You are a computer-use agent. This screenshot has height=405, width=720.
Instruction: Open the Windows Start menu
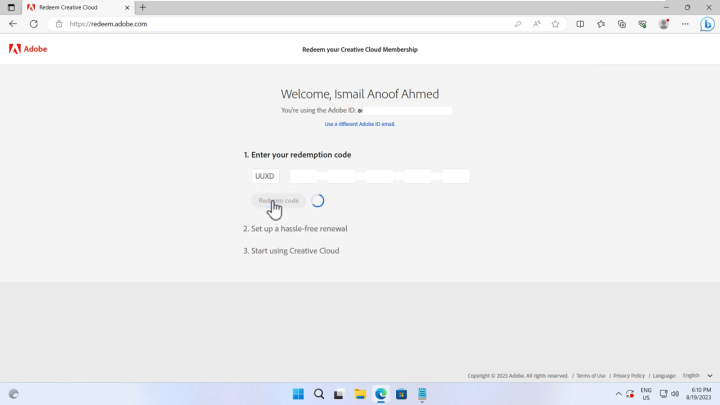[x=298, y=394]
